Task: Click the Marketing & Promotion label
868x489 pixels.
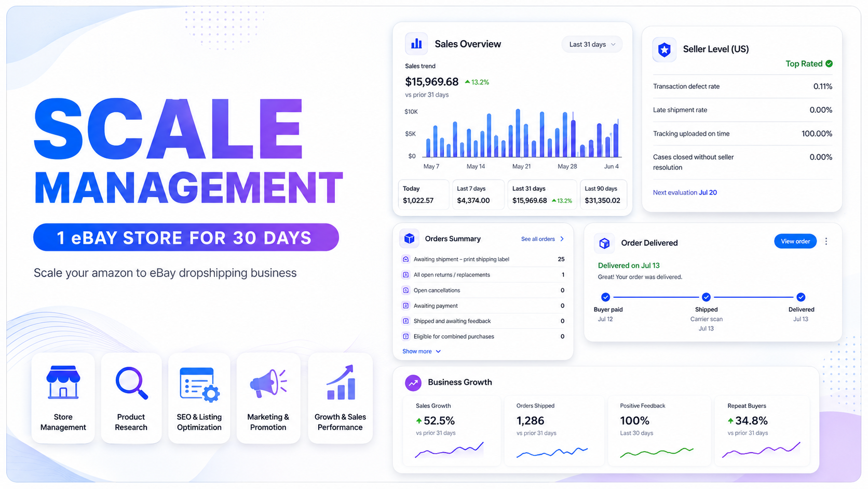Action: 268,422
